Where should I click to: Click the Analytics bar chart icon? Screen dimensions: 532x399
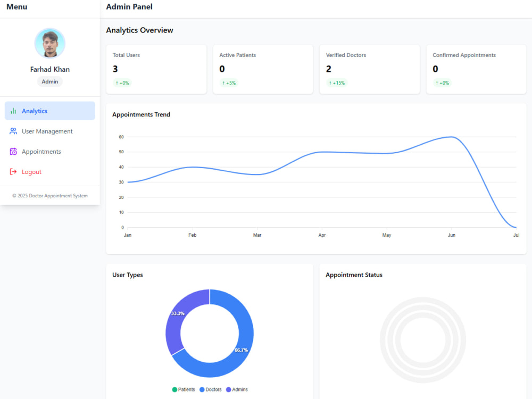coord(13,111)
